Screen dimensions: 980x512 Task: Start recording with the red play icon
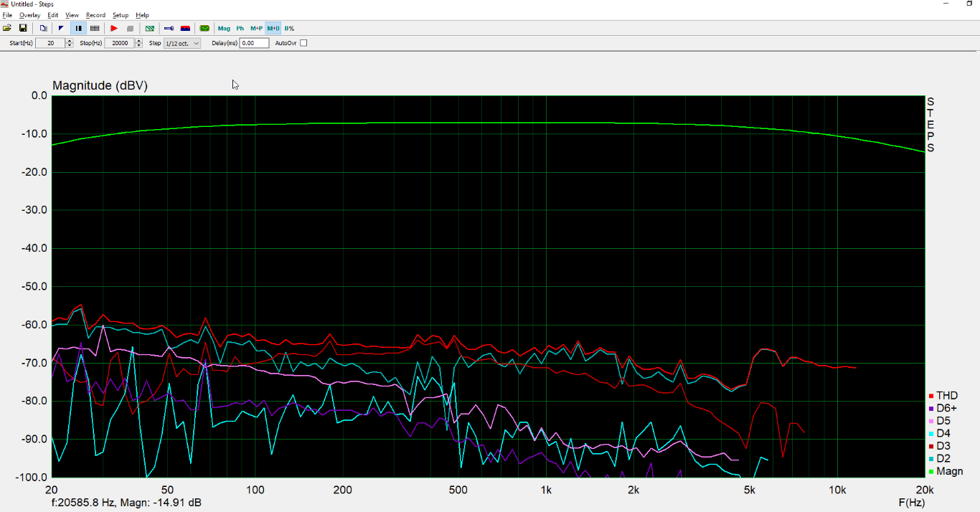click(114, 28)
